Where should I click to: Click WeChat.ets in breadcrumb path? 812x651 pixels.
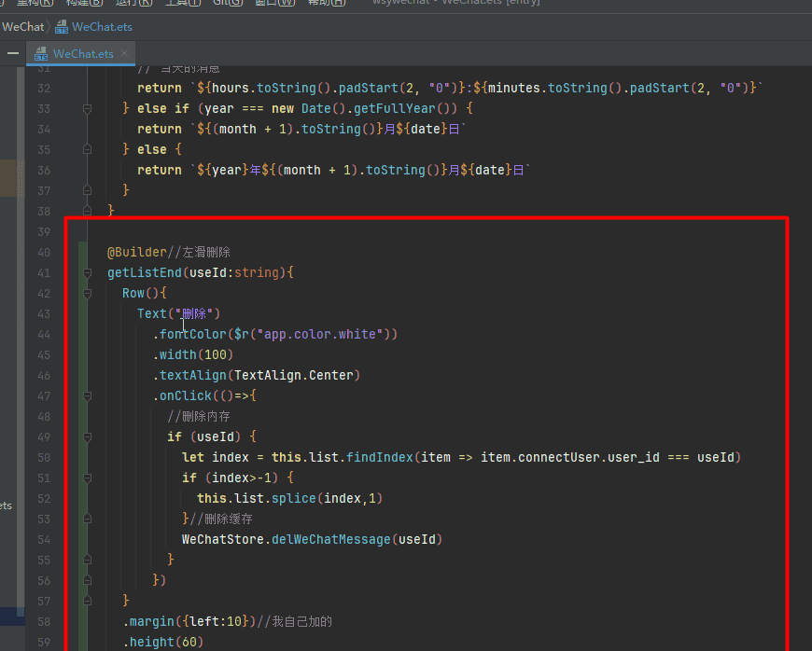tap(102, 27)
